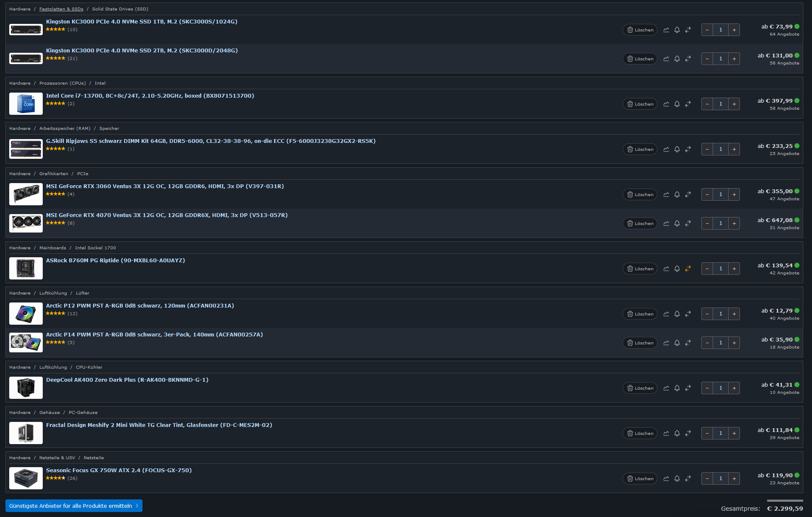This screenshot has height=517, width=812.
Task: Open price chart icon for DeepCool AK400
Action: point(666,388)
